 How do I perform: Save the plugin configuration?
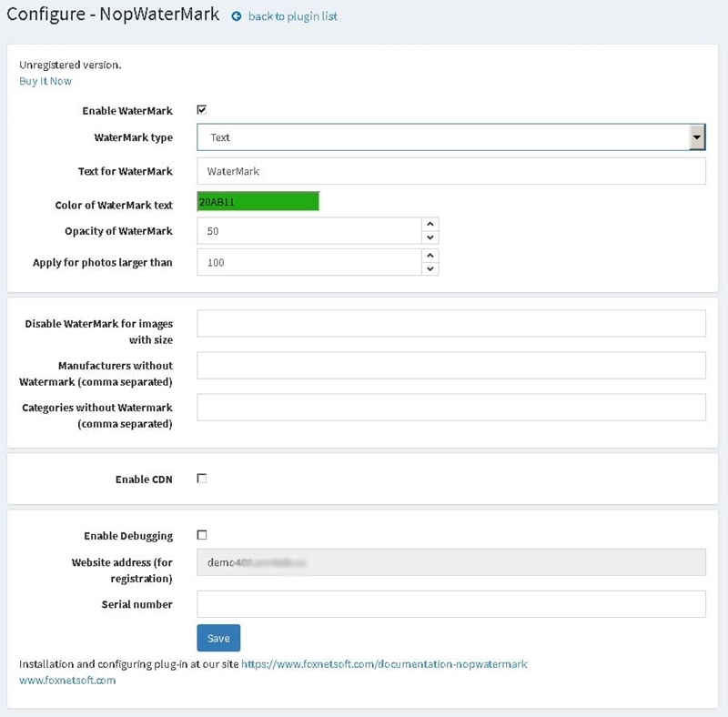(218, 638)
